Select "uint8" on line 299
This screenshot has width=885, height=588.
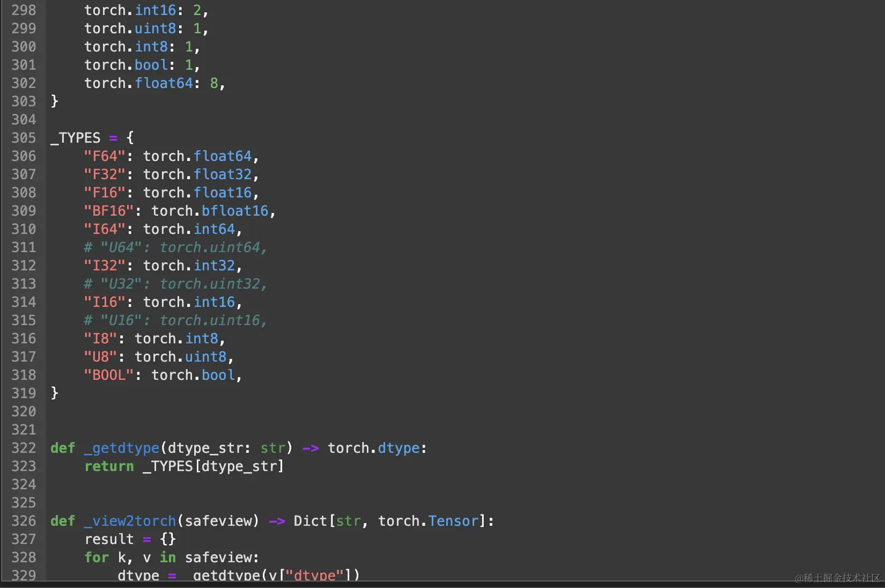click(156, 28)
